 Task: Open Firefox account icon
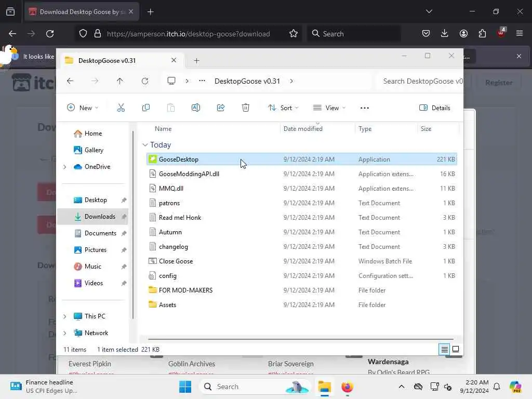click(x=463, y=33)
